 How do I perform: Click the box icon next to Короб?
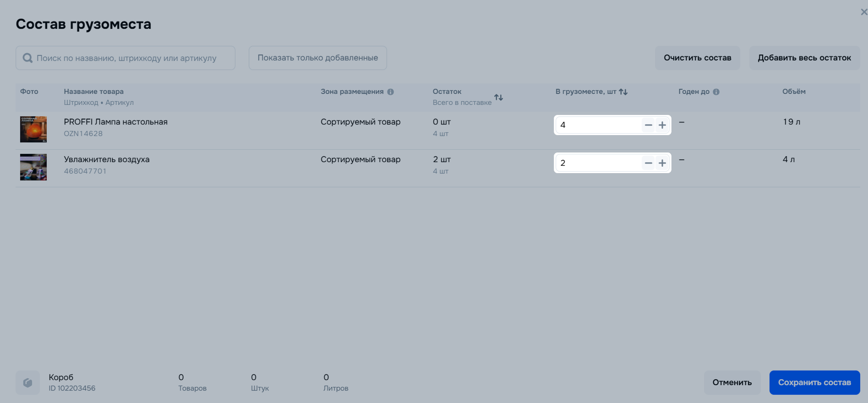27,382
